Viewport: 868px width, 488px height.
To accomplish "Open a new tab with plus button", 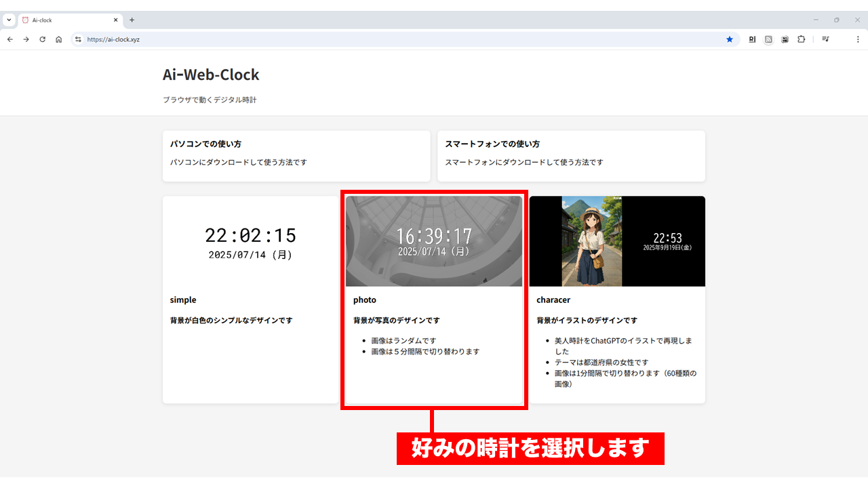I will (x=132, y=20).
